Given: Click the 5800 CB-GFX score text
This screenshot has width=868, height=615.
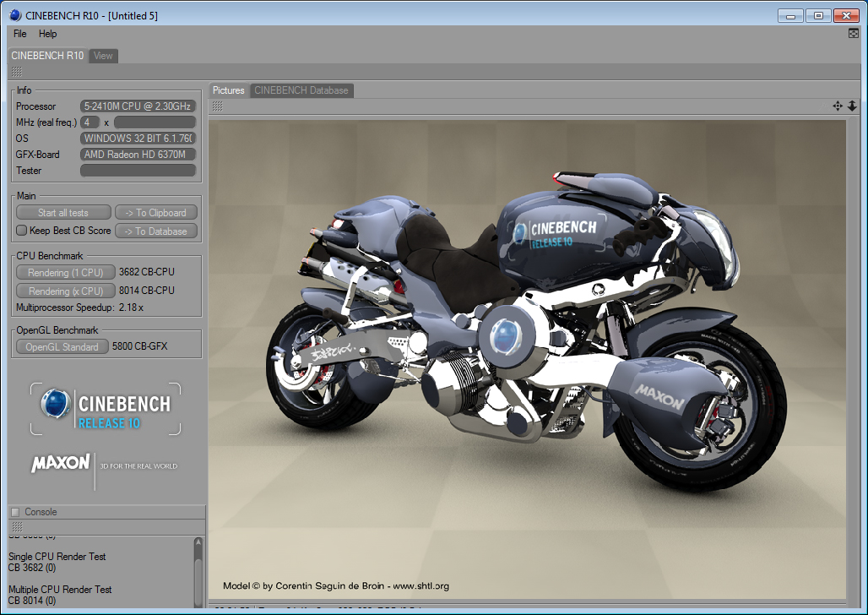Looking at the screenshot, I should tap(139, 346).
